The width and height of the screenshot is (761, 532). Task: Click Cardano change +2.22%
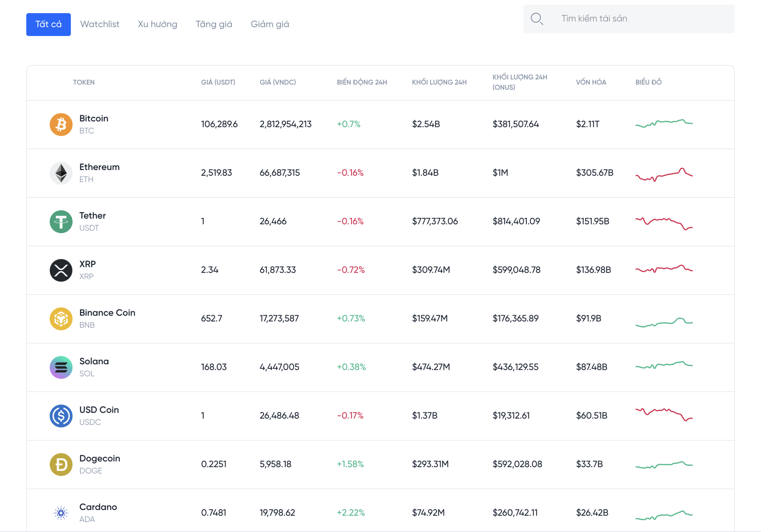coord(351,513)
